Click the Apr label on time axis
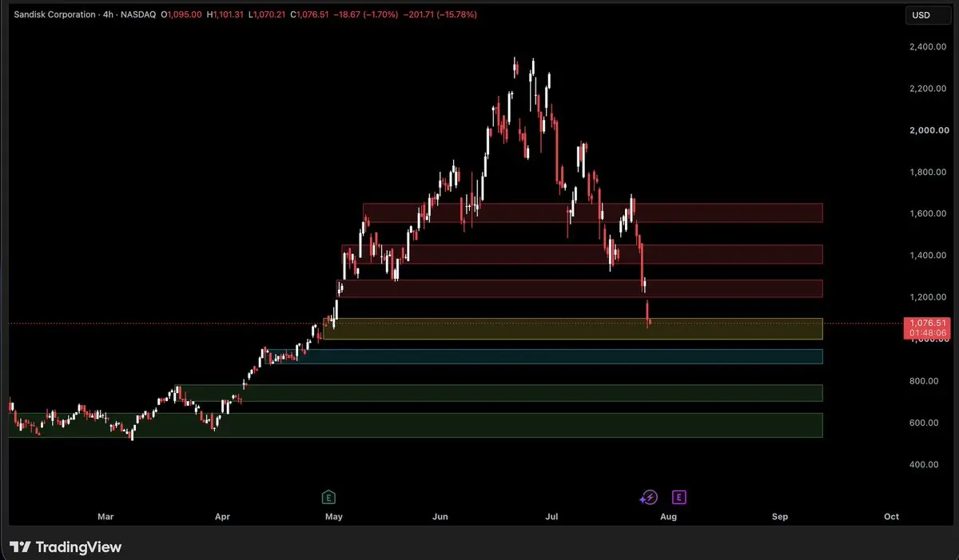The height and width of the screenshot is (560, 959). [x=222, y=517]
